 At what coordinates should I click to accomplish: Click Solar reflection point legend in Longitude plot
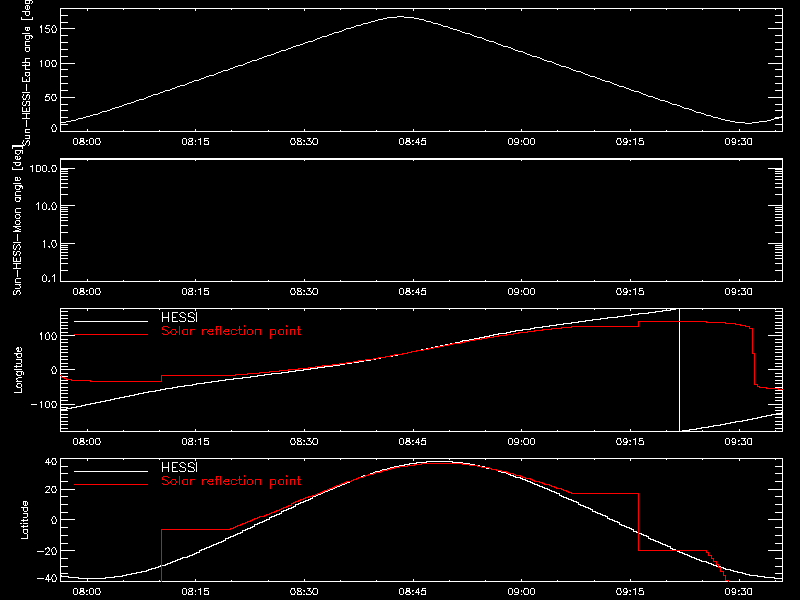[x=231, y=331]
